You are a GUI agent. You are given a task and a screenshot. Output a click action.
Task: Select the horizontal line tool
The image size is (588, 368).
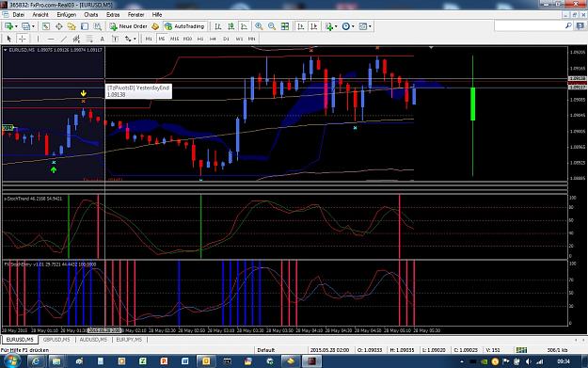[51, 39]
